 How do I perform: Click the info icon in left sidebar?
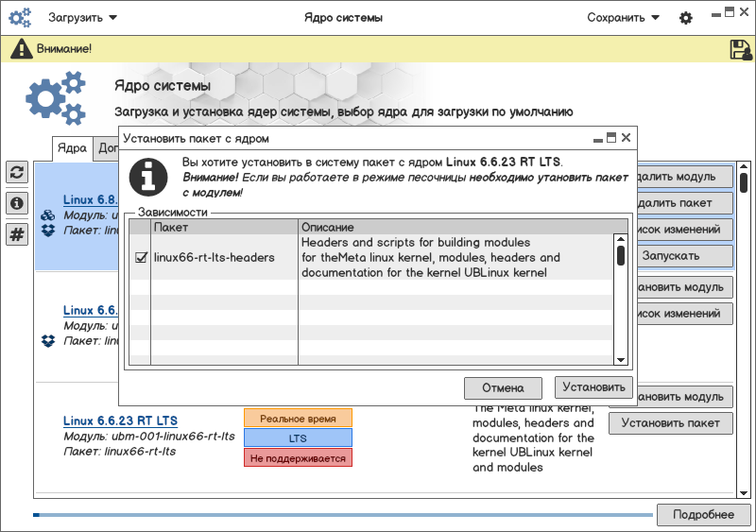tap(17, 203)
